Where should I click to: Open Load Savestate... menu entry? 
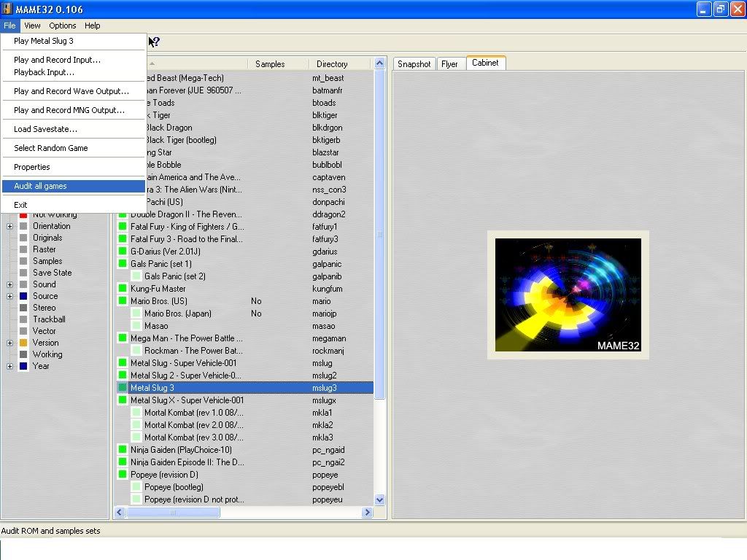pyautogui.click(x=74, y=129)
